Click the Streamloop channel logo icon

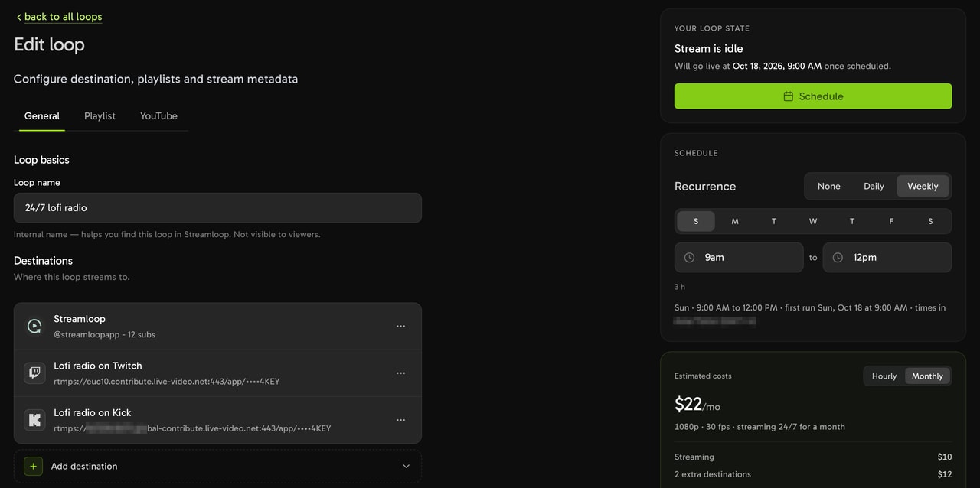pos(34,327)
